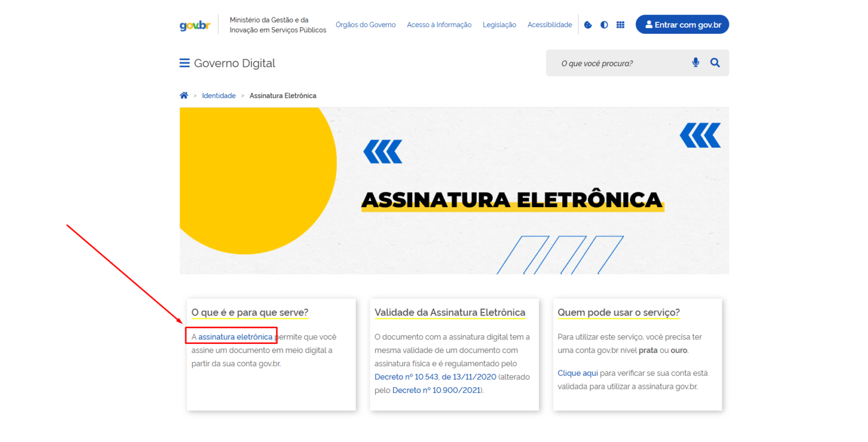868x442 pixels.
Task: Open the gov.br apps grid icon
Action: (x=620, y=25)
